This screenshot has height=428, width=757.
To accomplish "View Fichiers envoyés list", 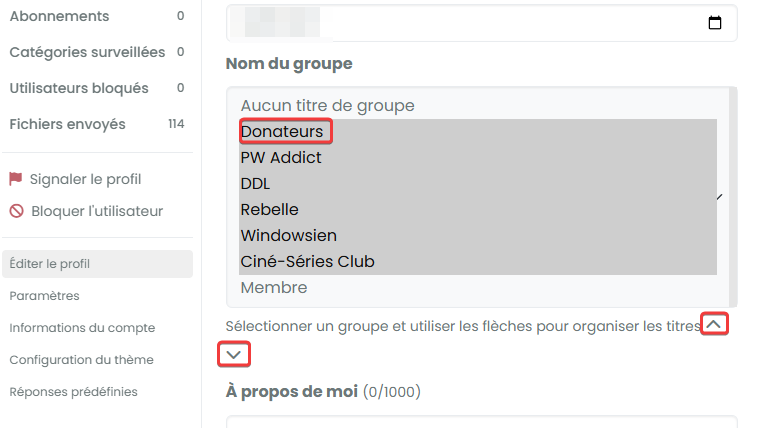I will (x=97, y=124).
